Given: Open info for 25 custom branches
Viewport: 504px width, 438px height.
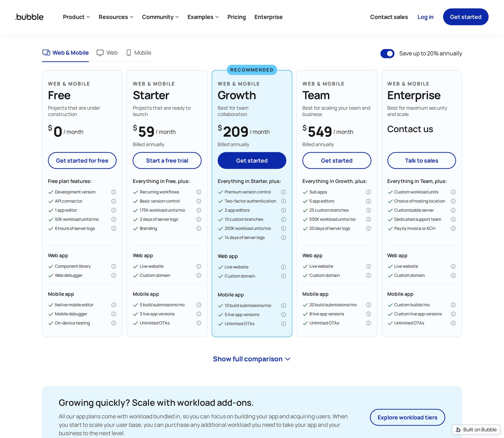Looking at the screenshot, I should [x=369, y=210].
